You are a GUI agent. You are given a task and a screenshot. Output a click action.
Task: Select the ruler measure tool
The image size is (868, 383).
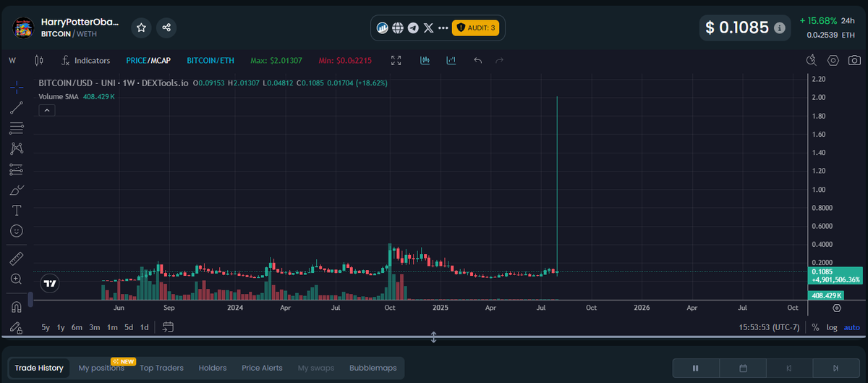pos(16,258)
